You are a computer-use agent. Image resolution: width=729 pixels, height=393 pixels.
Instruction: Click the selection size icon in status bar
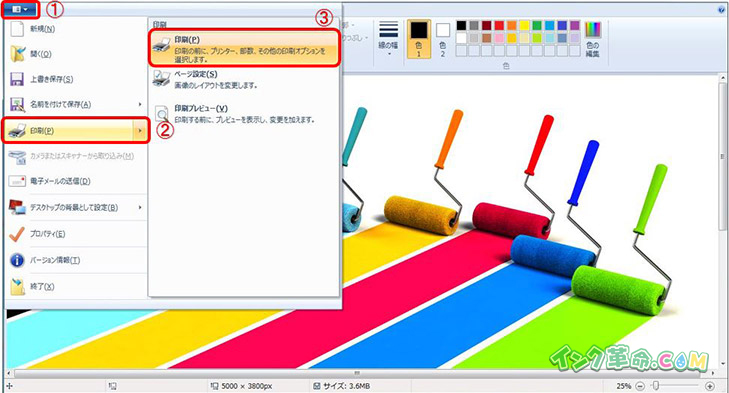coord(113,386)
